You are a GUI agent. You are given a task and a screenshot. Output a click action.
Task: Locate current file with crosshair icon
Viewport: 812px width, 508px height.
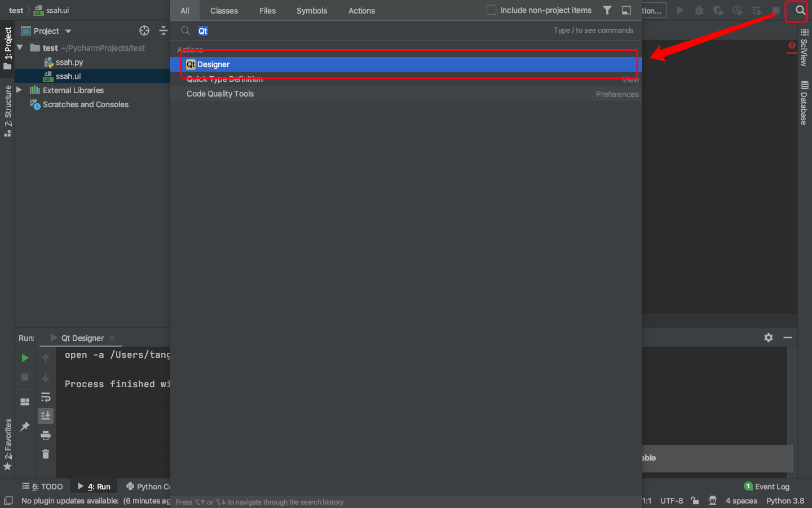[144, 30]
